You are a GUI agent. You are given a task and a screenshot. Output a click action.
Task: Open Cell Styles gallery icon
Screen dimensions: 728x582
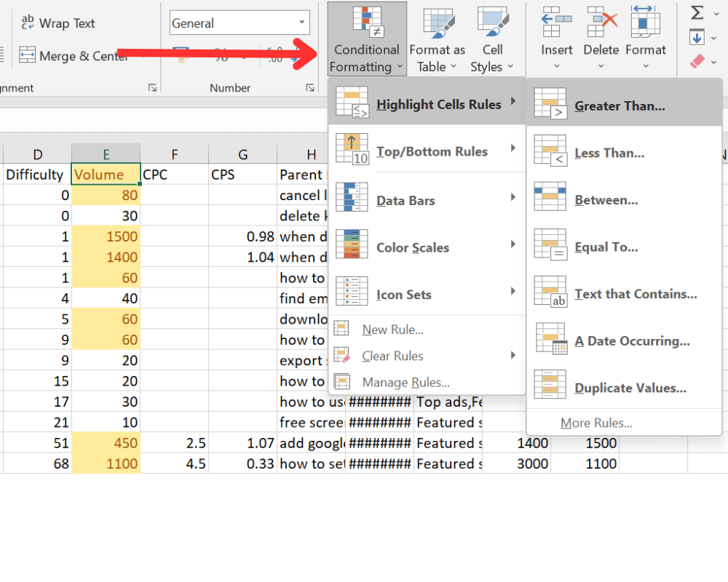[492, 20]
